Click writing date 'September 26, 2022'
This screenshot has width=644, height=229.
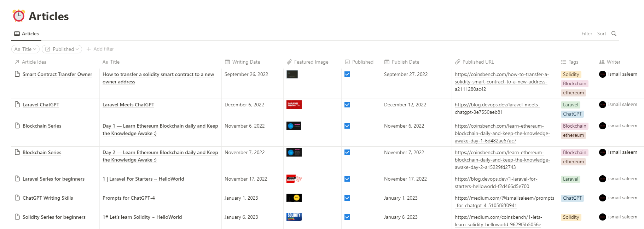pos(246,74)
